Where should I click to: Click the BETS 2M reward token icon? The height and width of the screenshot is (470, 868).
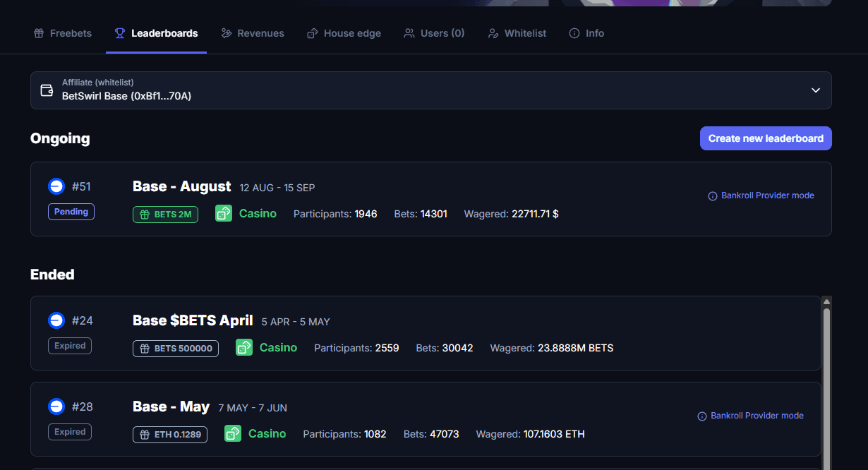click(145, 214)
